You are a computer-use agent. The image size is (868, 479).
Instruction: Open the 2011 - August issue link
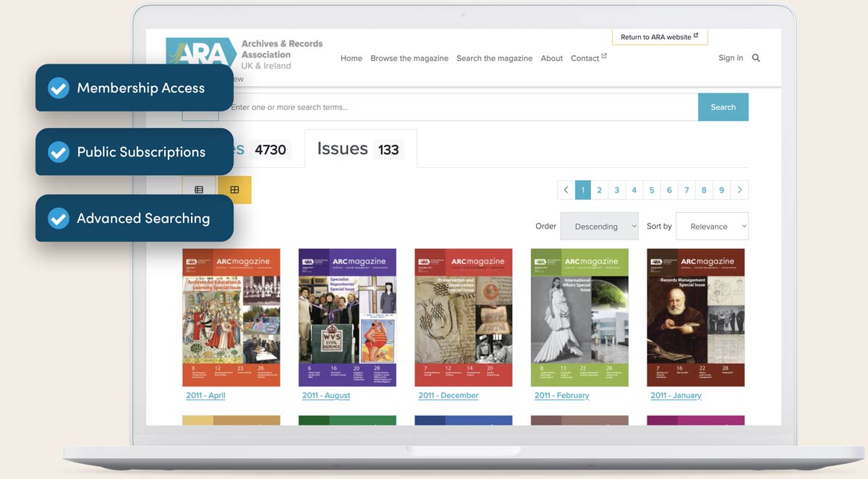326,396
